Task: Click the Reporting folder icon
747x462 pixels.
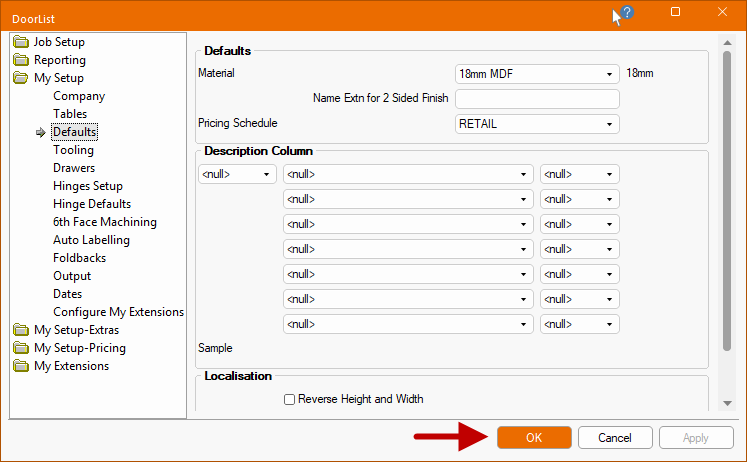Action: pyautogui.click(x=21, y=60)
